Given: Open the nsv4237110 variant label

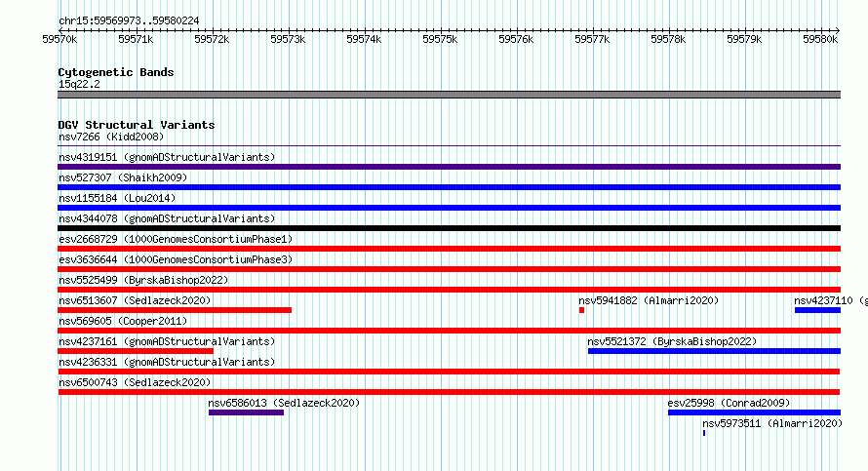Looking at the screenshot, I should pos(831,300).
